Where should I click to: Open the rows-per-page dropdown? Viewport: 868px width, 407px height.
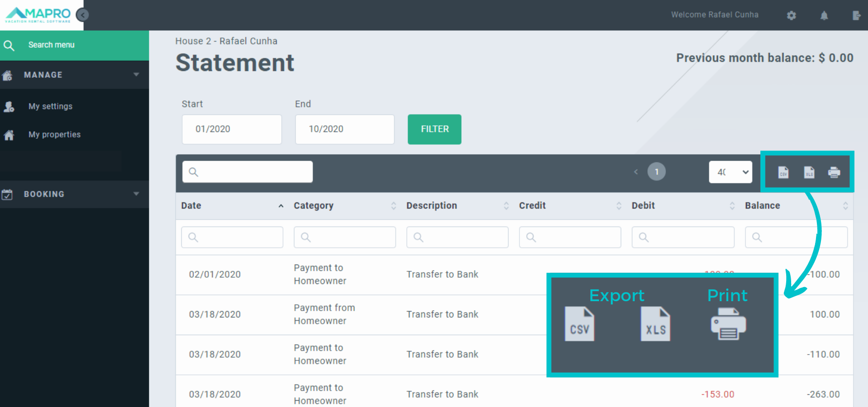[x=730, y=172]
